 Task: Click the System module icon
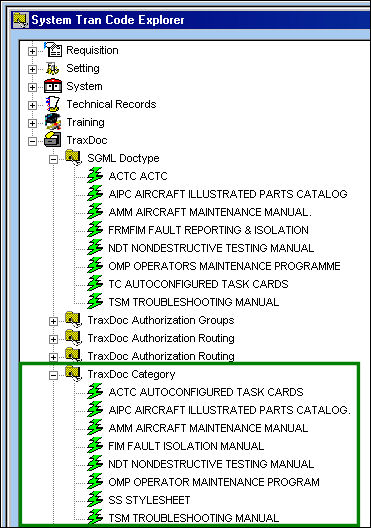(x=53, y=86)
